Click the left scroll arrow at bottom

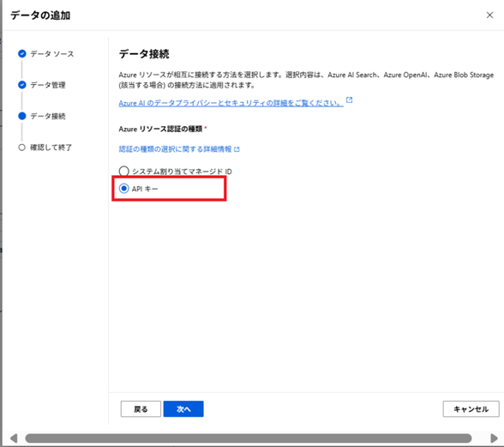pos(14,438)
